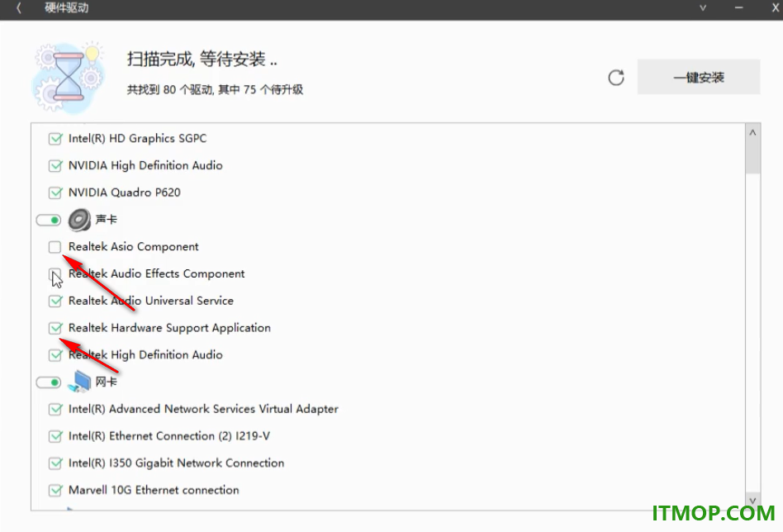Screen dimensions: 783x532
Task: Click the Realtek Asio Component label
Action: 133,247
